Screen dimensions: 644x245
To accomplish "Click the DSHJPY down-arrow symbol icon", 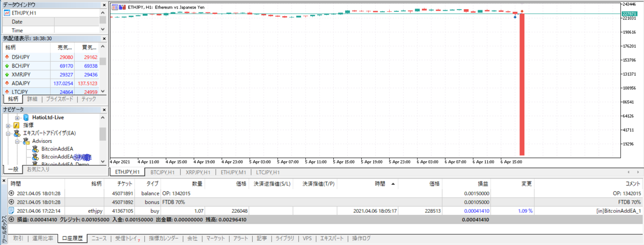I will click(x=7, y=56).
